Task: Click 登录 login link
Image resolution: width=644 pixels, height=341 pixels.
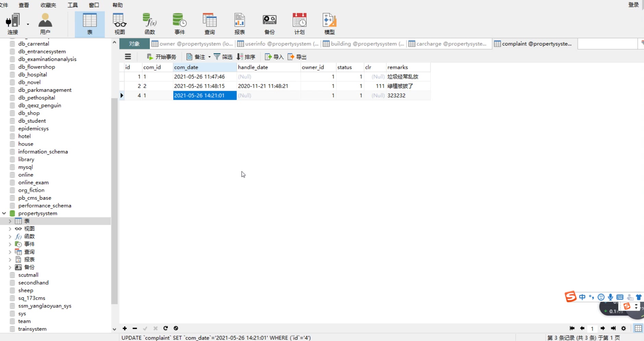Action: click(x=633, y=5)
